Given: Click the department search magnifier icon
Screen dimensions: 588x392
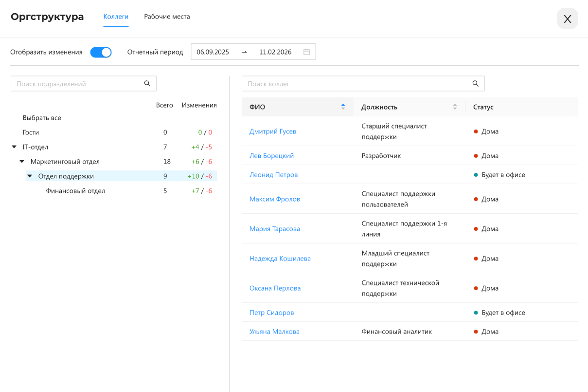Looking at the screenshot, I should [x=147, y=84].
